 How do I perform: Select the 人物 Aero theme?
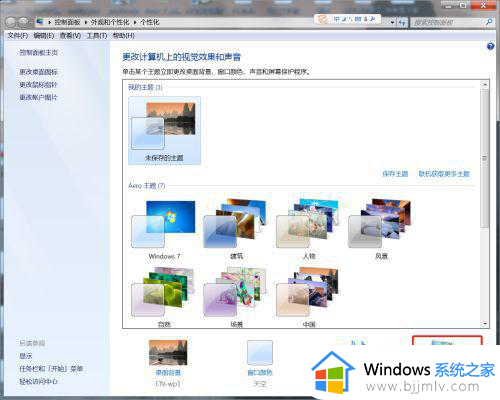tap(309, 228)
